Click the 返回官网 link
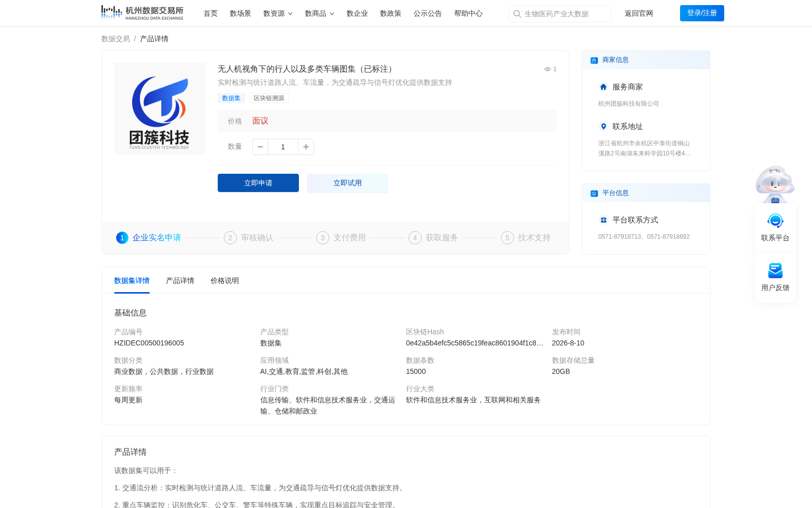This screenshot has width=812, height=508. (x=639, y=14)
